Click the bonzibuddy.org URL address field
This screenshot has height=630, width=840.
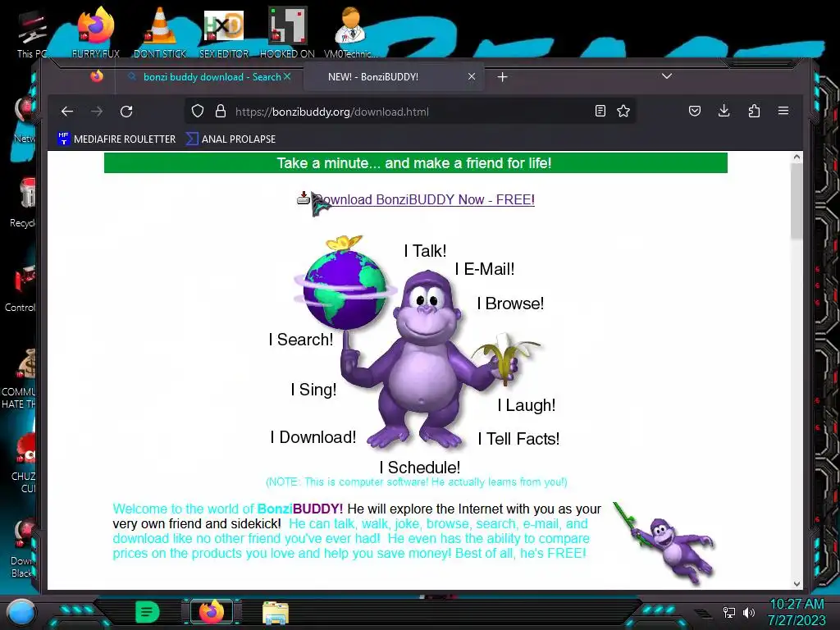point(410,112)
